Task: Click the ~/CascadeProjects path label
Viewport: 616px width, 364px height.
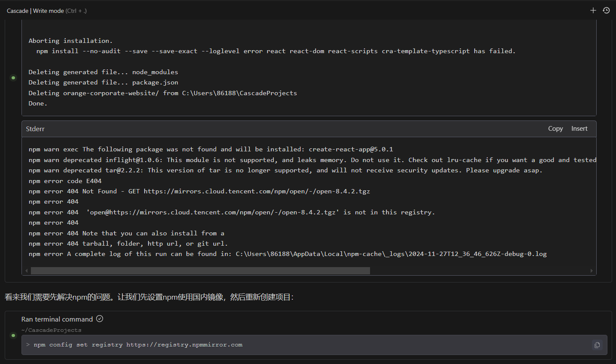Action: pyautogui.click(x=51, y=330)
